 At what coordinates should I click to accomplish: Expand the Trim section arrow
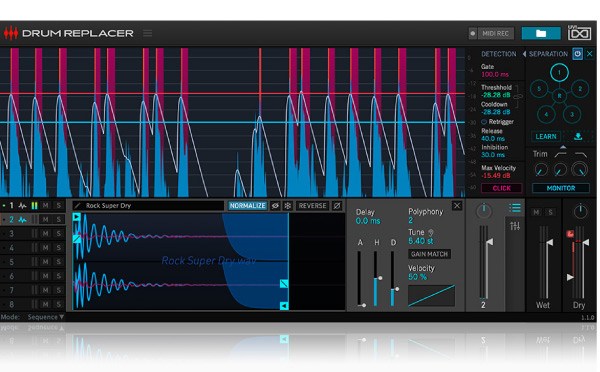click(x=563, y=147)
